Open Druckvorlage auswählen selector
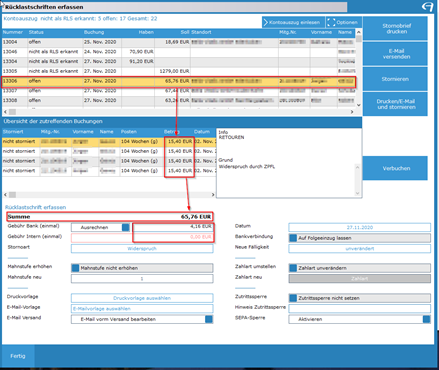The image size is (439, 370). (142, 298)
